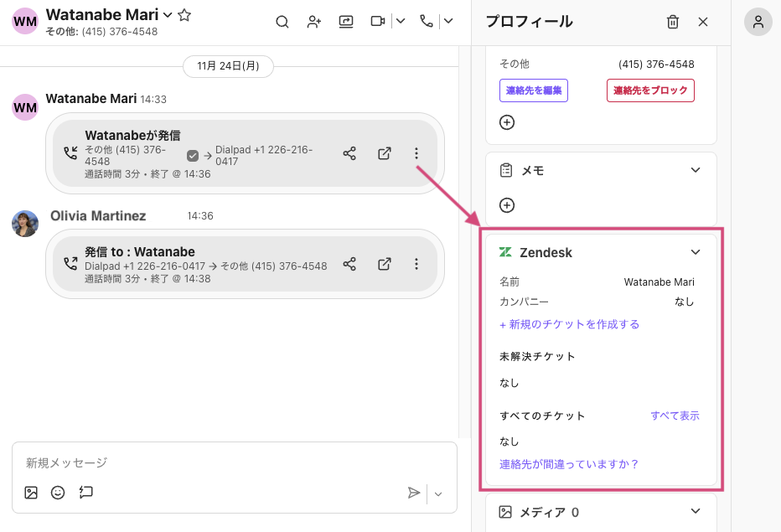Click 新規のチケットを作成する link
The height and width of the screenshot is (532, 781).
click(x=570, y=324)
